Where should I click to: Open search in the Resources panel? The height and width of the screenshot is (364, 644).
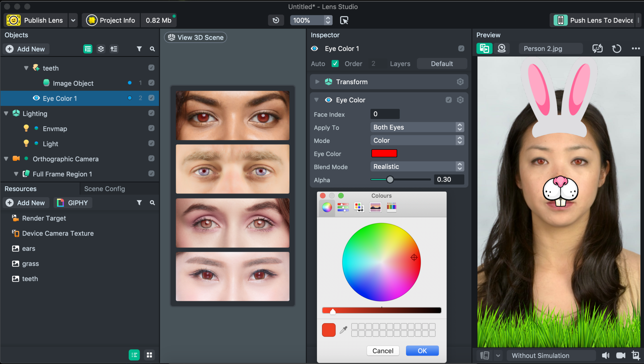tap(153, 203)
